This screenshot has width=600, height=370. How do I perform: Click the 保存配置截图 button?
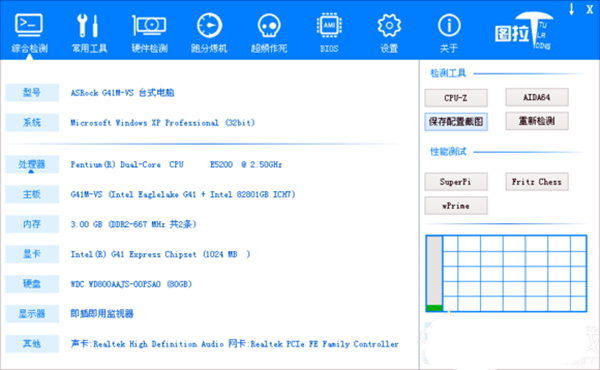456,122
